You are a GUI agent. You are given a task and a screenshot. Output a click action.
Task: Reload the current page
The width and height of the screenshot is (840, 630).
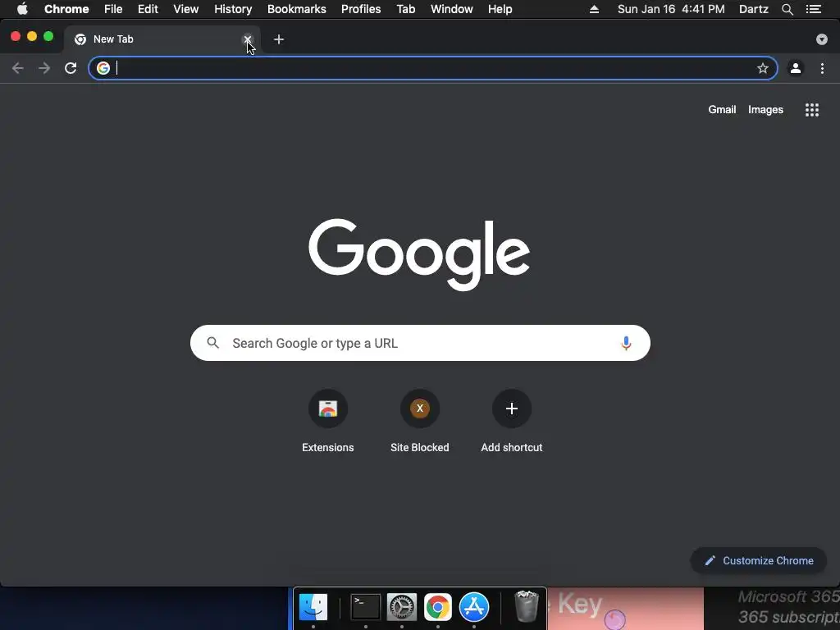coord(71,68)
